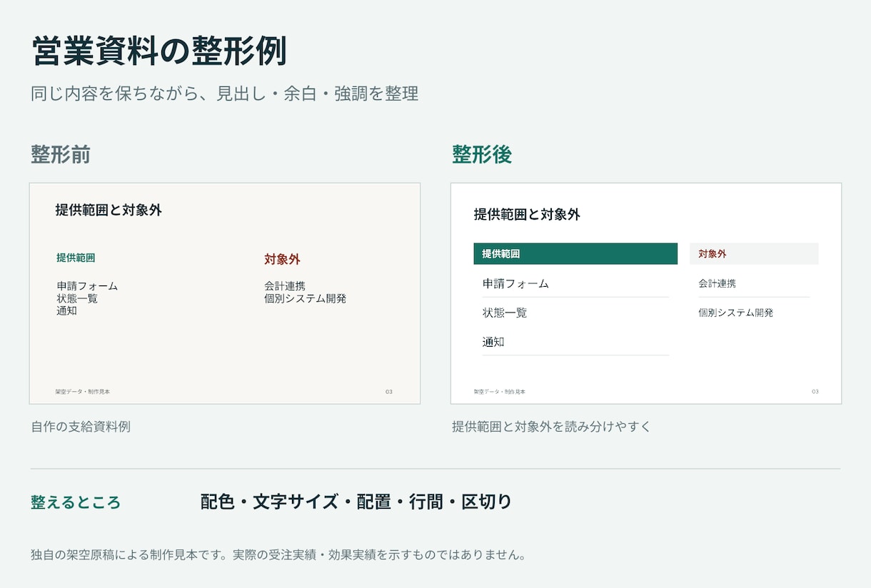
Task: Select '会計連携' line in 整形前 slide
Action: pyautogui.click(x=285, y=286)
